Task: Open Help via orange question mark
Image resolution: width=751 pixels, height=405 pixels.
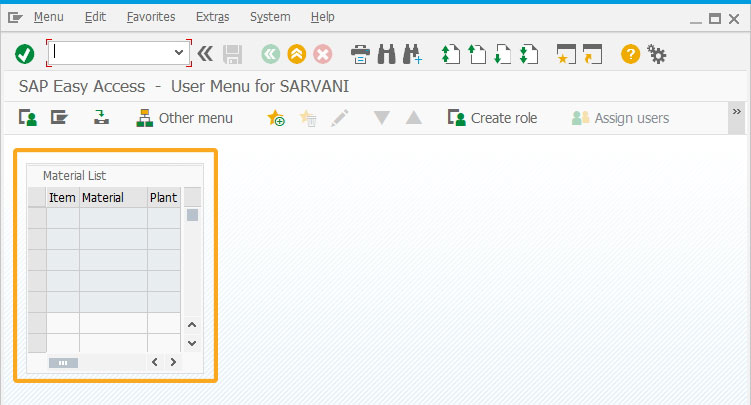Action: point(630,54)
